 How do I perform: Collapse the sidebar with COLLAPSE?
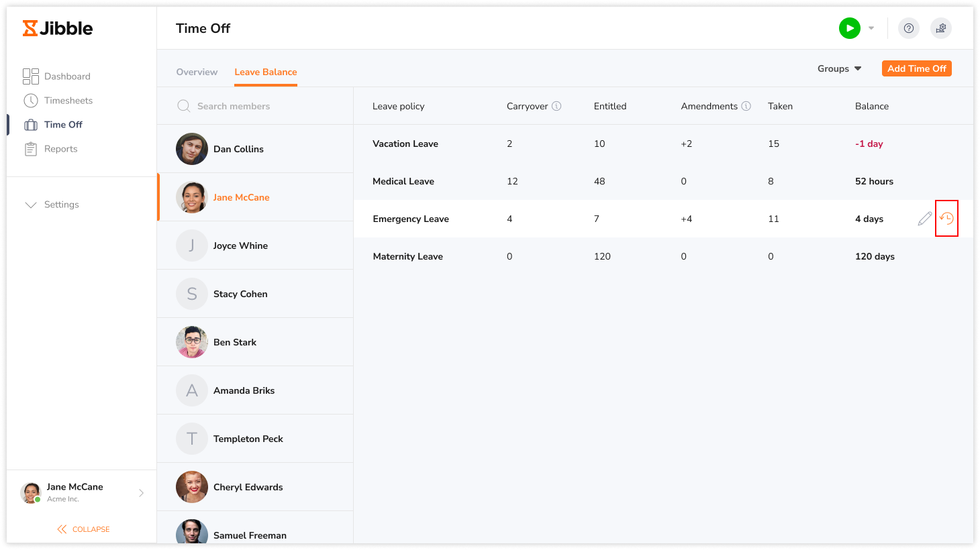coord(83,529)
